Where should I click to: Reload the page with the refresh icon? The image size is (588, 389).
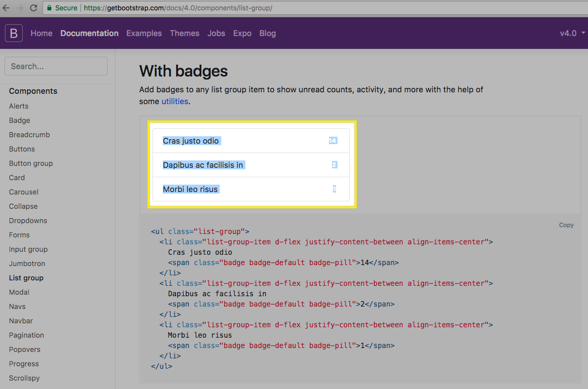pyautogui.click(x=33, y=8)
